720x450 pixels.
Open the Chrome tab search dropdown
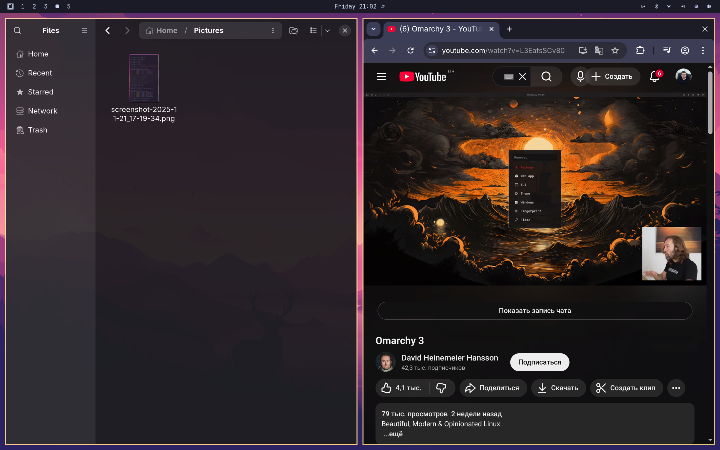[373, 29]
